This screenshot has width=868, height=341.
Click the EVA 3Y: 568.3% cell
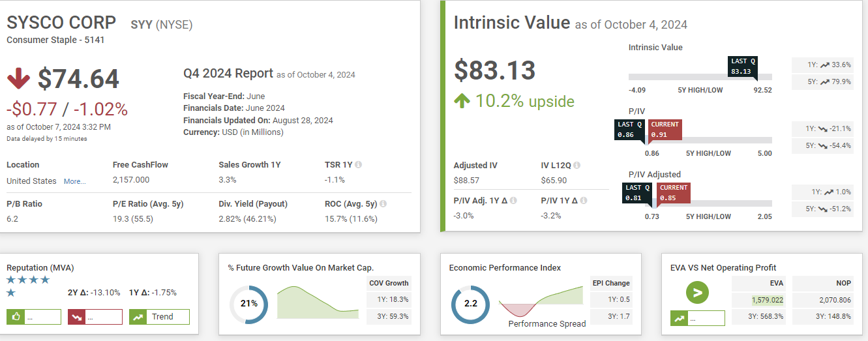(759, 316)
